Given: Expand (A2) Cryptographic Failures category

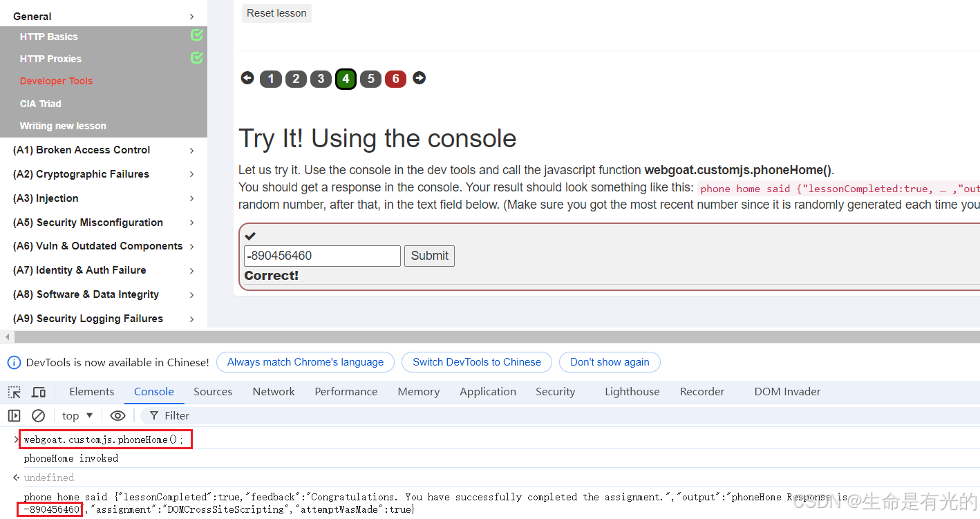Looking at the screenshot, I should 191,175.
